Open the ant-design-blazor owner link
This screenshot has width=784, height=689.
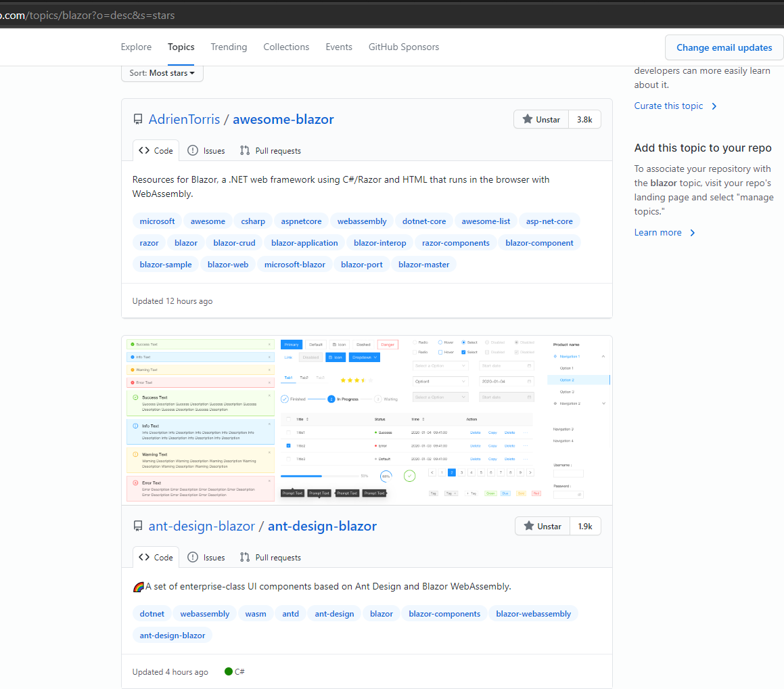coord(202,527)
